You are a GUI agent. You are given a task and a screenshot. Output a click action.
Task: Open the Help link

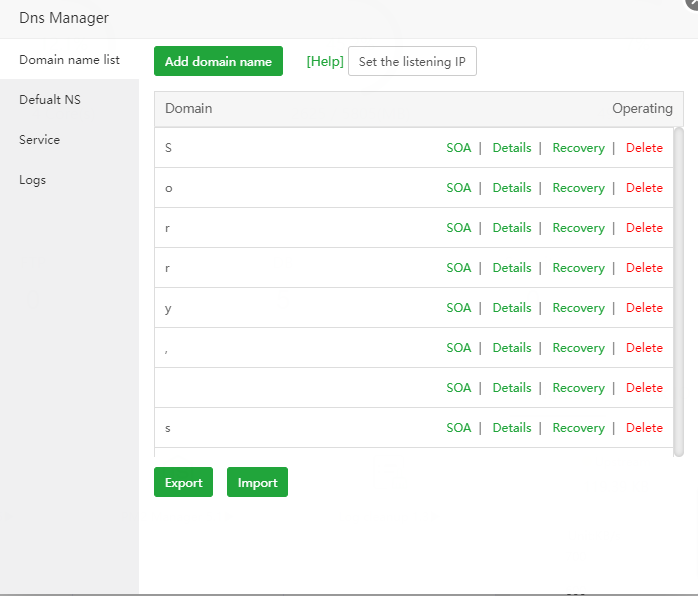325,61
